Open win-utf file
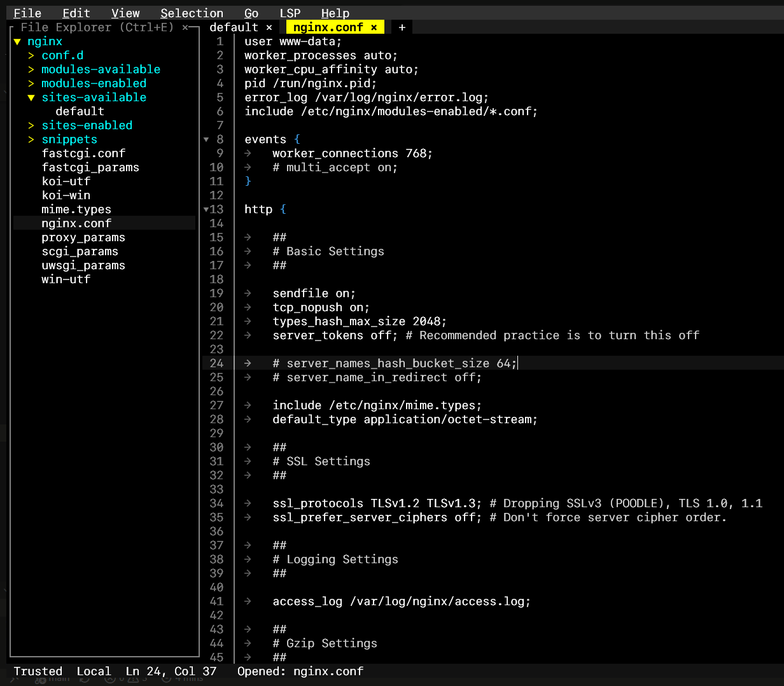 66,279
